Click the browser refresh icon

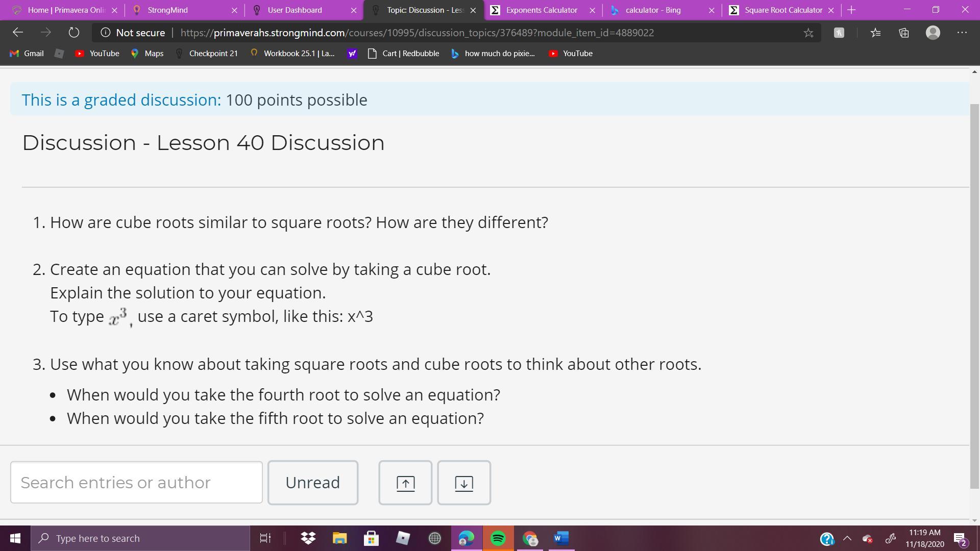pos(74,33)
